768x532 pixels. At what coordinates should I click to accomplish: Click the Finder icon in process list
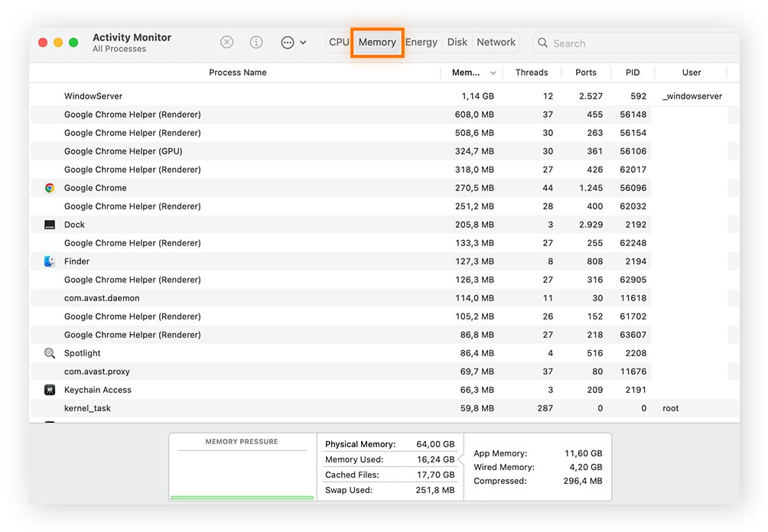(50, 261)
